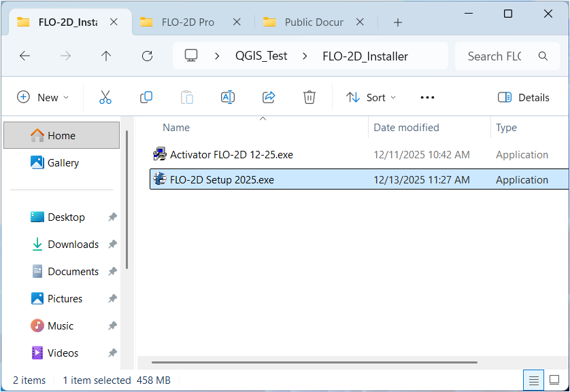Image resolution: width=570 pixels, height=392 pixels.
Task: Navigate back to previous folder
Action: pyautogui.click(x=25, y=56)
